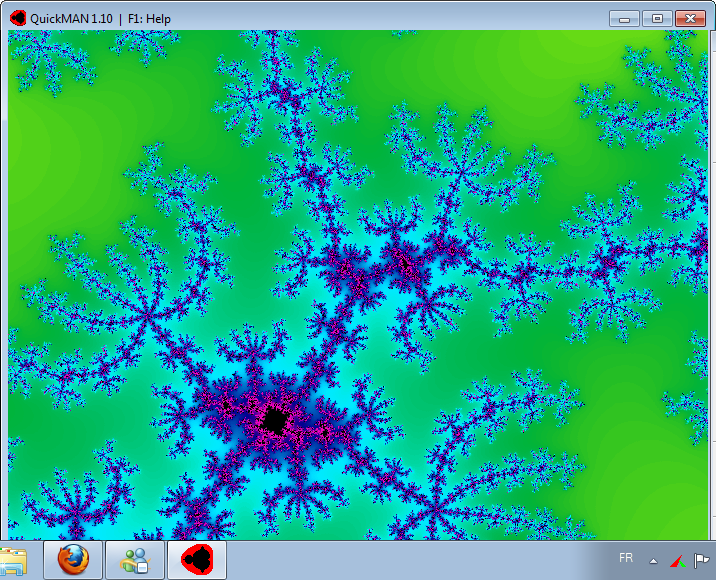716x580 pixels.
Task: Open the FR input language indicator
Action: coord(626,558)
